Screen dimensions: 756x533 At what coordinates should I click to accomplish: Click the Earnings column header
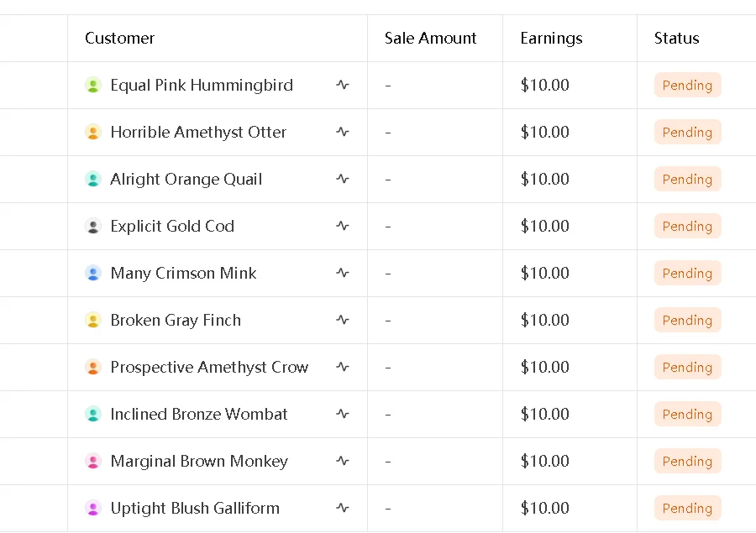point(551,38)
